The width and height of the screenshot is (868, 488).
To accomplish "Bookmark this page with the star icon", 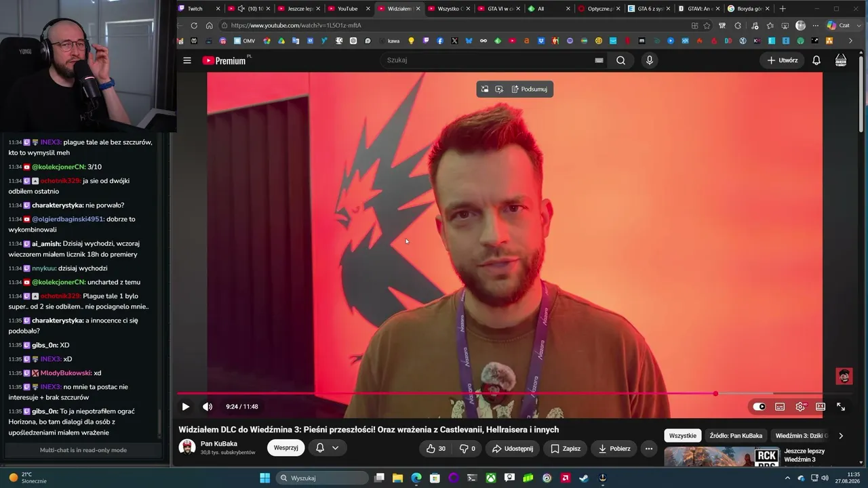I will click(707, 26).
